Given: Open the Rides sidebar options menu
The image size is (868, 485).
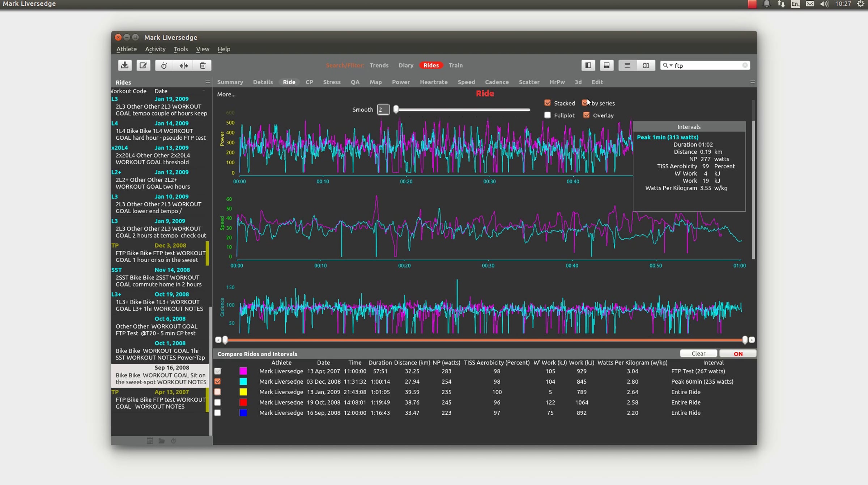Looking at the screenshot, I should tap(208, 82).
